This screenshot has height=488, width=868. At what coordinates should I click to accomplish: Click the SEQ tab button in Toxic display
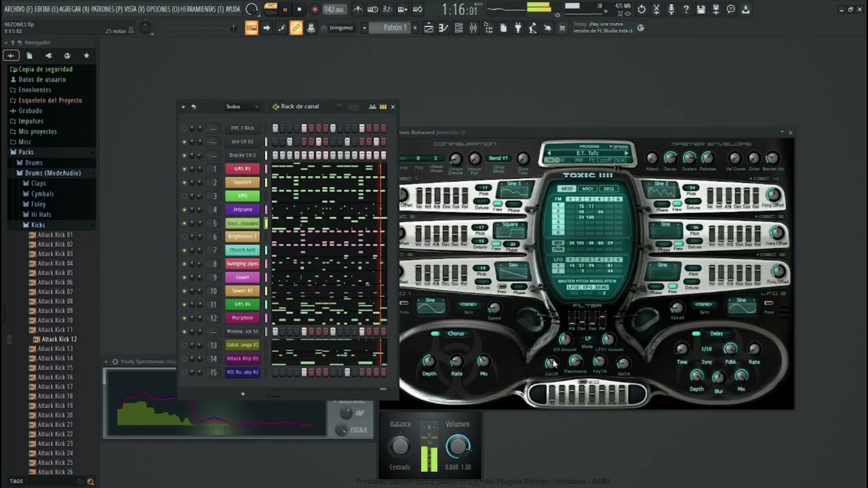tap(608, 188)
